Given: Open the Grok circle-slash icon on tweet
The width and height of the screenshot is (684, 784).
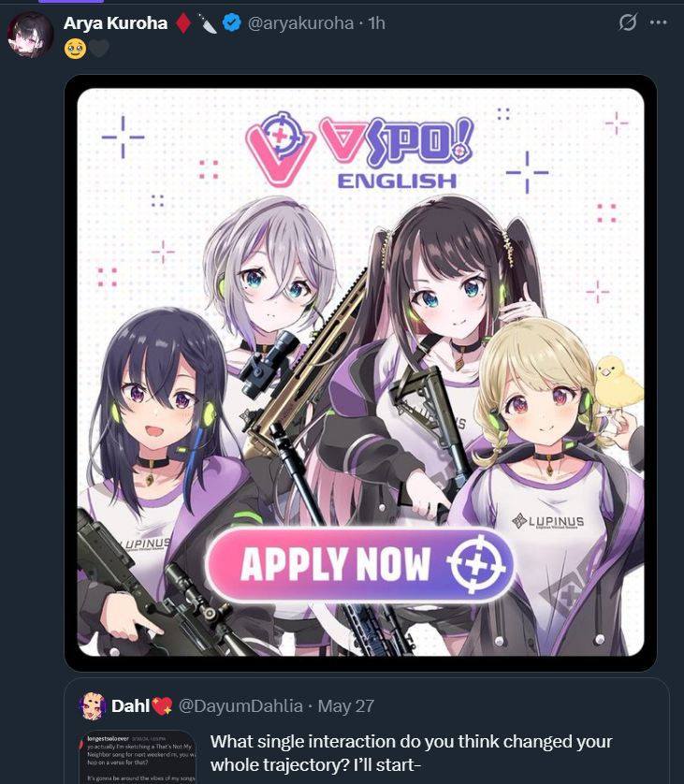Looking at the screenshot, I should pos(628,22).
